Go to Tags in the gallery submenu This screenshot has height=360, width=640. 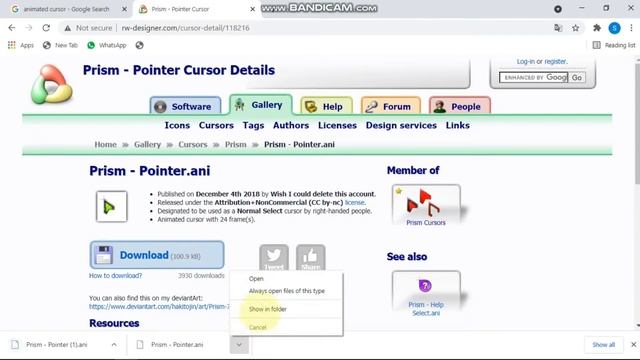[253, 125]
